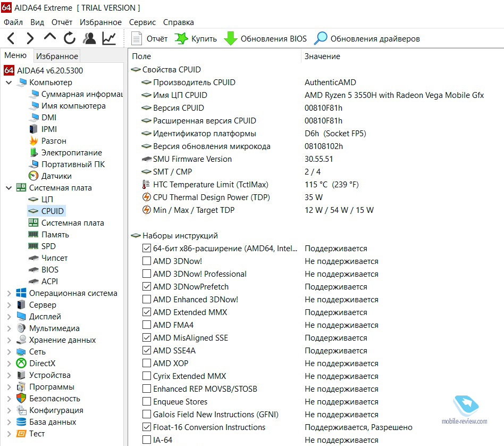The width and height of the screenshot is (504, 446).
Task: Toggle AMD FMA4 checkbox
Action: (x=147, y=325)
